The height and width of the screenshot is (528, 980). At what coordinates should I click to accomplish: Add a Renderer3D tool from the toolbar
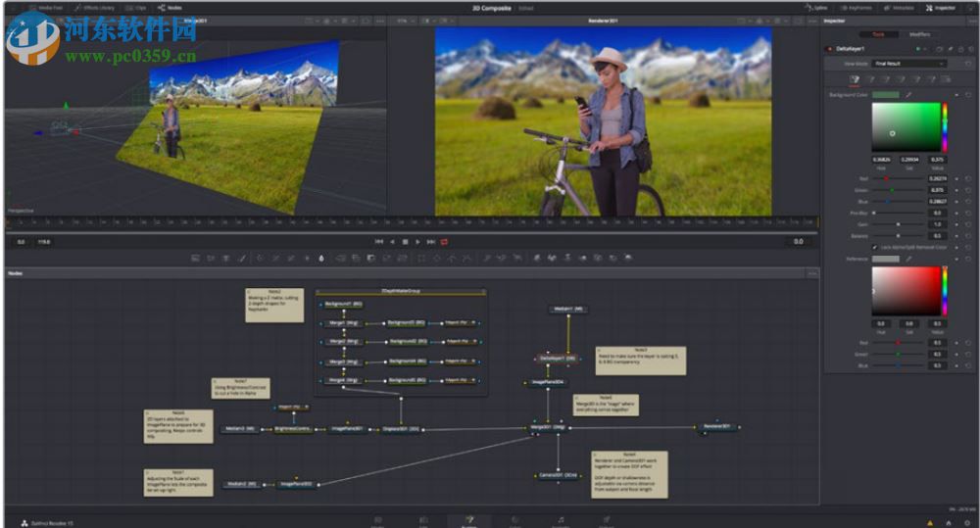click(x=627, y=258)
